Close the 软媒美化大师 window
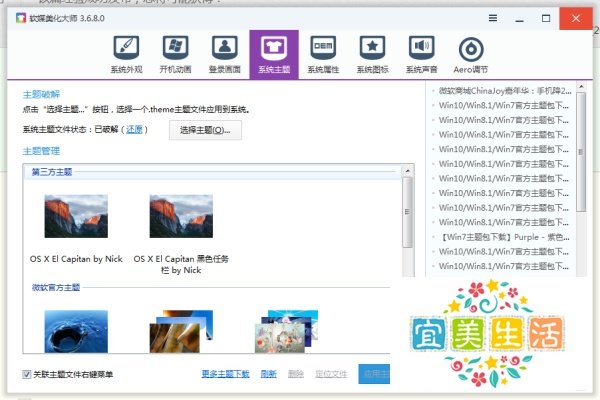Viewport: 600px width, 400px height. (x=576, y=18)
